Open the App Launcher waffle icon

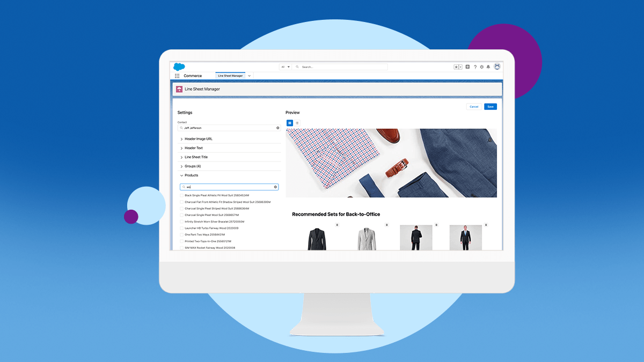click(177, 75)
